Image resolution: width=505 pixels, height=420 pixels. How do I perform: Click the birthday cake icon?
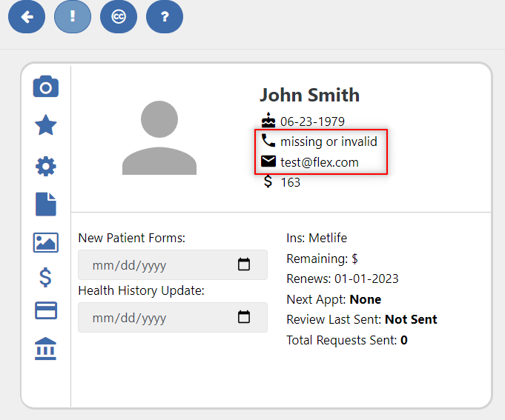pos(268,120)
